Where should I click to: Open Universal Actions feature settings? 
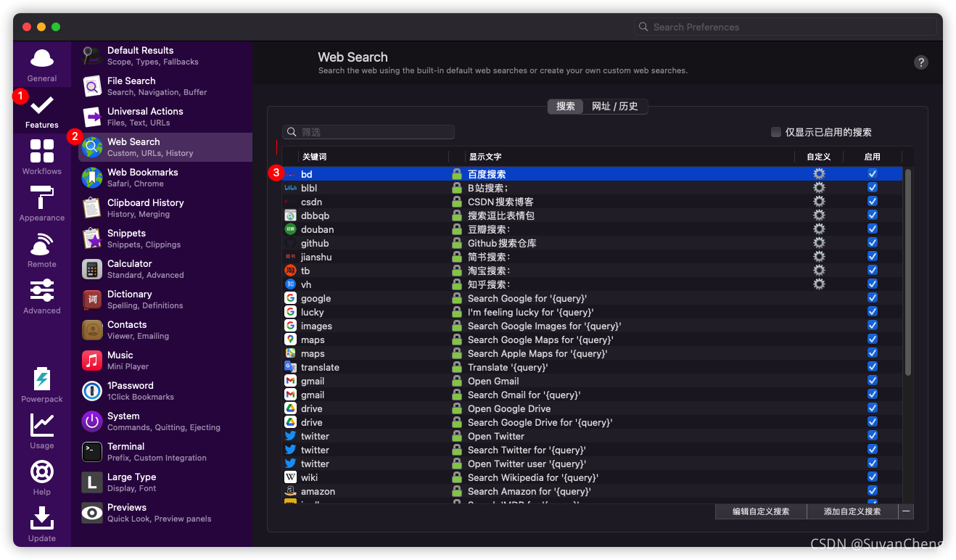[165, 117]
